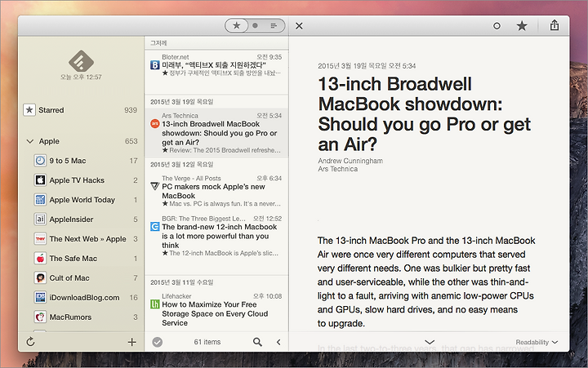Viewport: 588px width, 368px height.
Task: Click The Safe Mac apple icon
Action: pyautogui.click(x=40, y=258)
